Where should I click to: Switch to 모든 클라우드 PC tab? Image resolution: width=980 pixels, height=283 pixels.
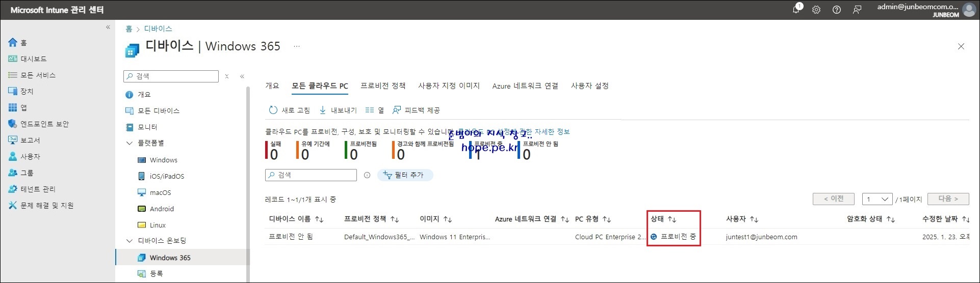click(320, 86)
